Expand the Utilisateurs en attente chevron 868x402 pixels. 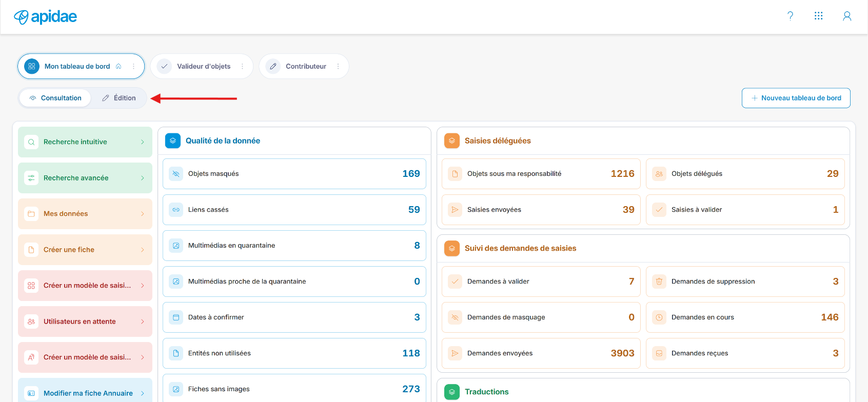pos(143,321)
